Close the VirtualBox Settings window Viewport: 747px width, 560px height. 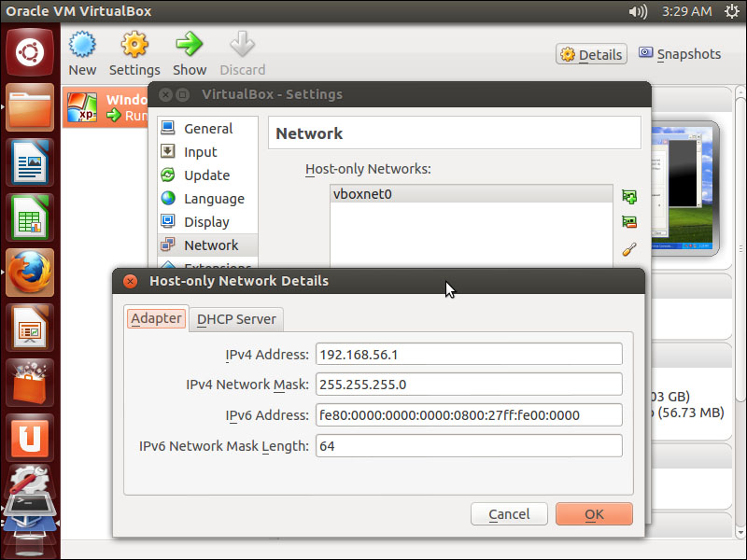pos(165,94)
